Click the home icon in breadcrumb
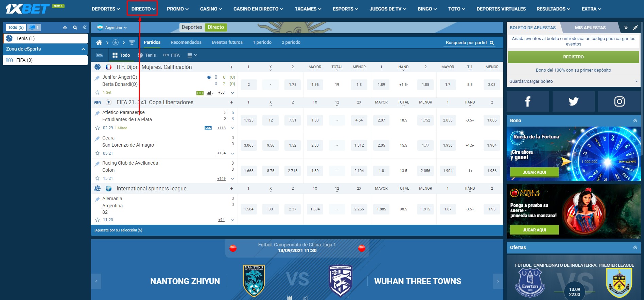 (99, 42)
